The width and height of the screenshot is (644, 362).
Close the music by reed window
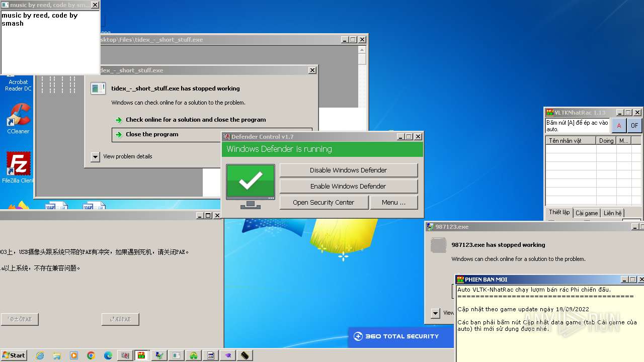[95, 5]
